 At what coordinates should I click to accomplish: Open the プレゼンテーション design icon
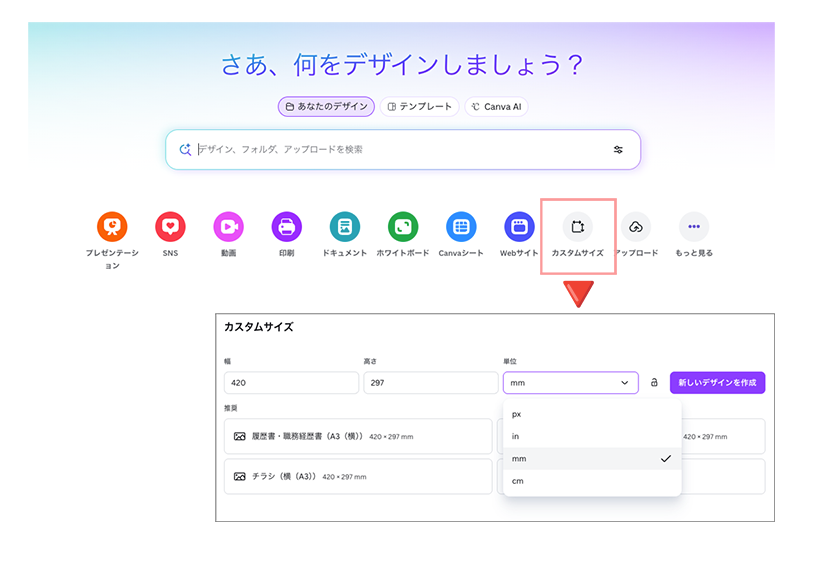(x=112, y=227)
